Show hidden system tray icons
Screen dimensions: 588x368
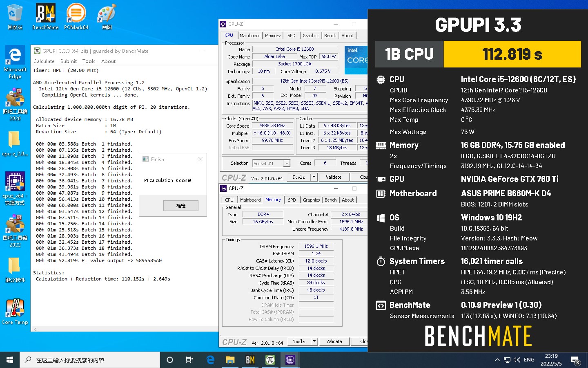pos(497,360)
